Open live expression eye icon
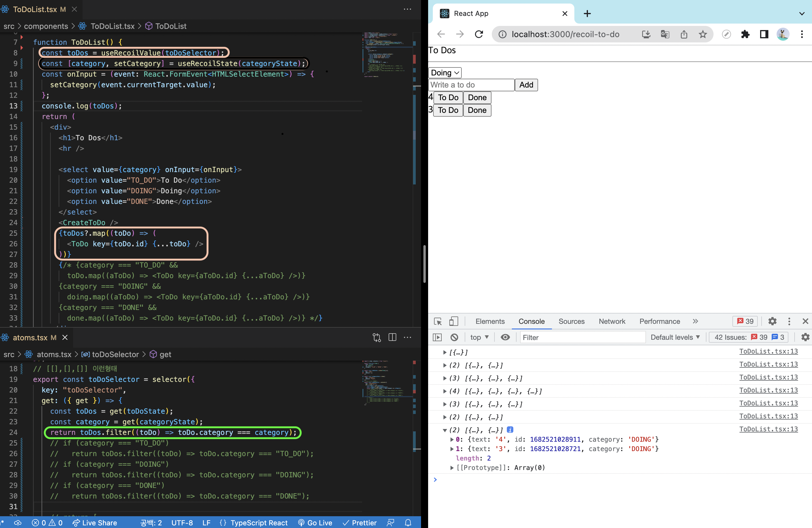Screen dimensions: 812x528 [505, 337]
